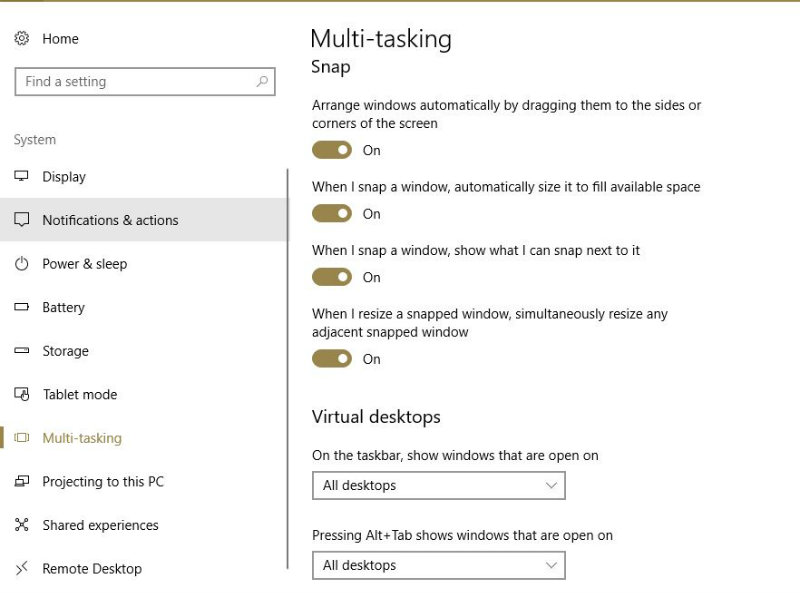Disable simultaneous resizing of adjacent snapped windows

pyautogui.click(x=332, y=359)
